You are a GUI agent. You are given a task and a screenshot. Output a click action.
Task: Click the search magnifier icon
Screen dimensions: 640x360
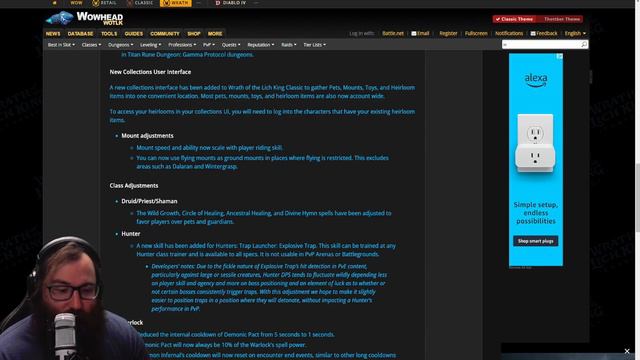tap(584, 44)
